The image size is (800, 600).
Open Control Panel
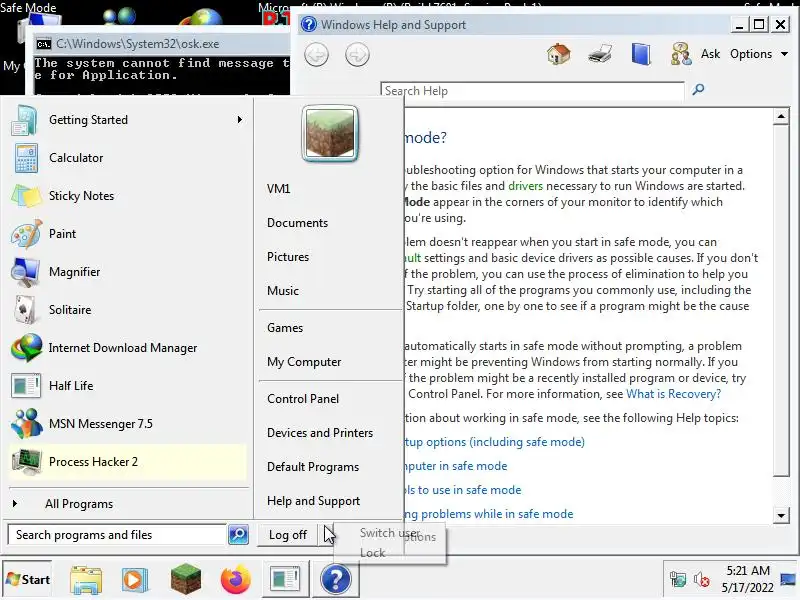(303, 399)
